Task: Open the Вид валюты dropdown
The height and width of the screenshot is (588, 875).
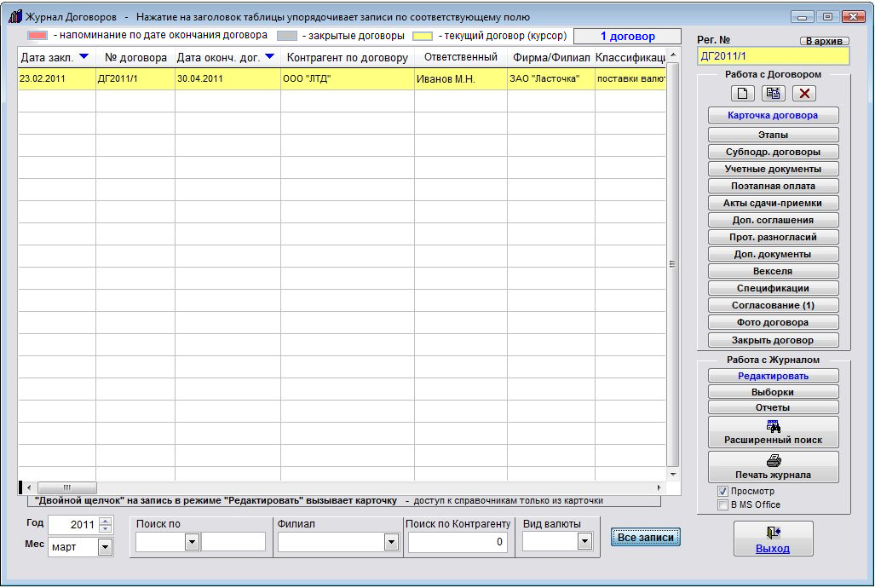Action: (x=584, y=542)
